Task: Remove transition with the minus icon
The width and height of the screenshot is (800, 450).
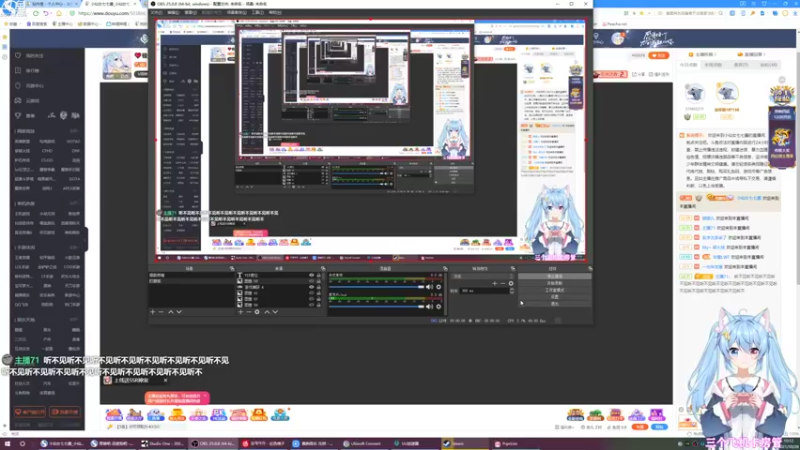Action: (503, 283)
